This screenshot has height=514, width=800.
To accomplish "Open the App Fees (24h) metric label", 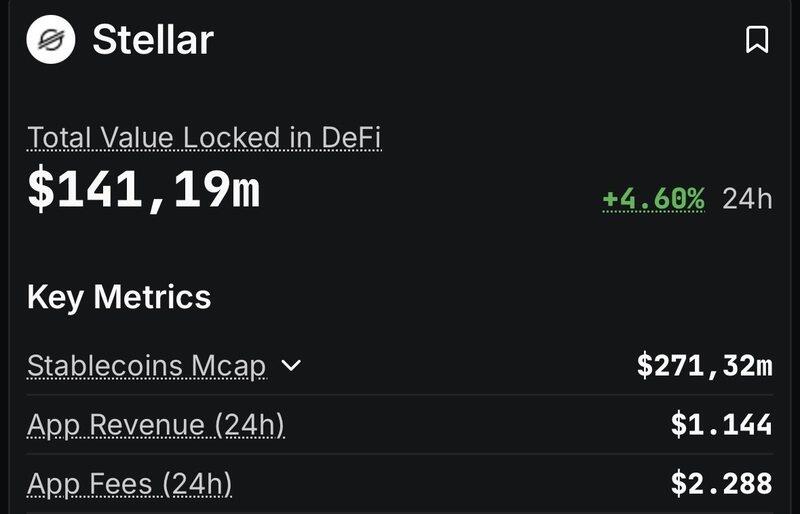I will [130, 484].
